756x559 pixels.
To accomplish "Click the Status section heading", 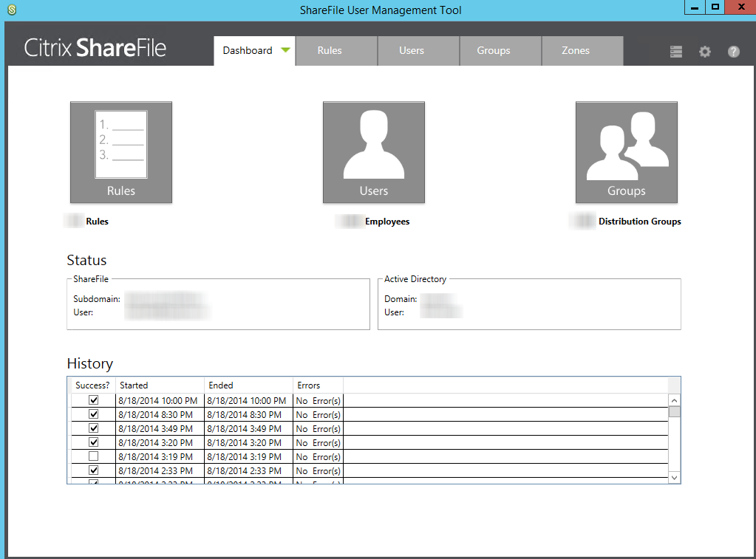I will (86, 260).
